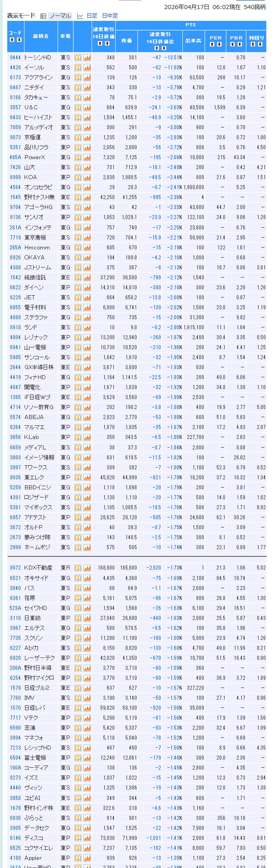The width and height of the screenshot is (274, 868).
Task: Open stock code 8035 link
Action: click(15, 478)
